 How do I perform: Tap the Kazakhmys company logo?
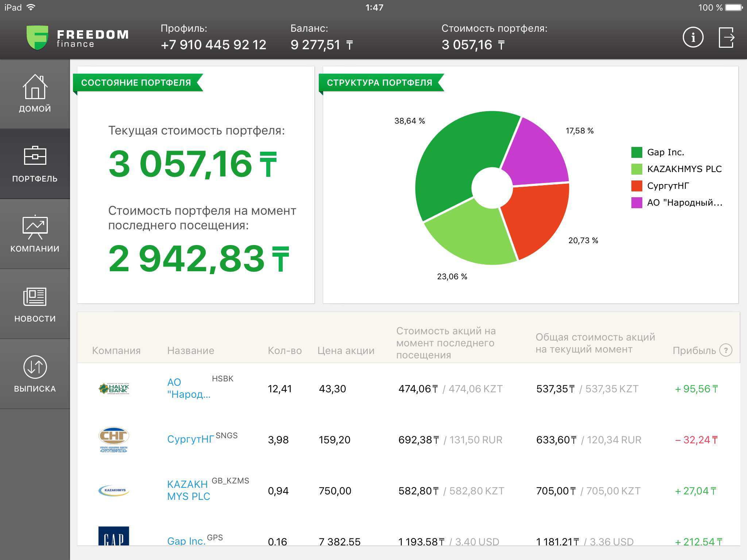click(114, 490)
